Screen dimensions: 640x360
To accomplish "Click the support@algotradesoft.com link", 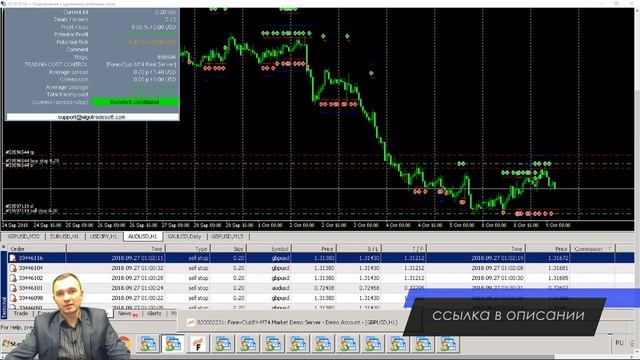I will [x=92, y=117].
